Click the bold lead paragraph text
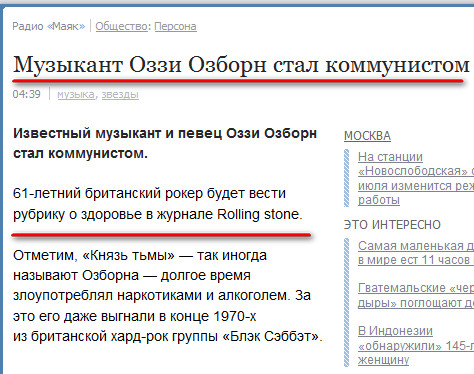474x374 pixels. [x=165, y=143]
